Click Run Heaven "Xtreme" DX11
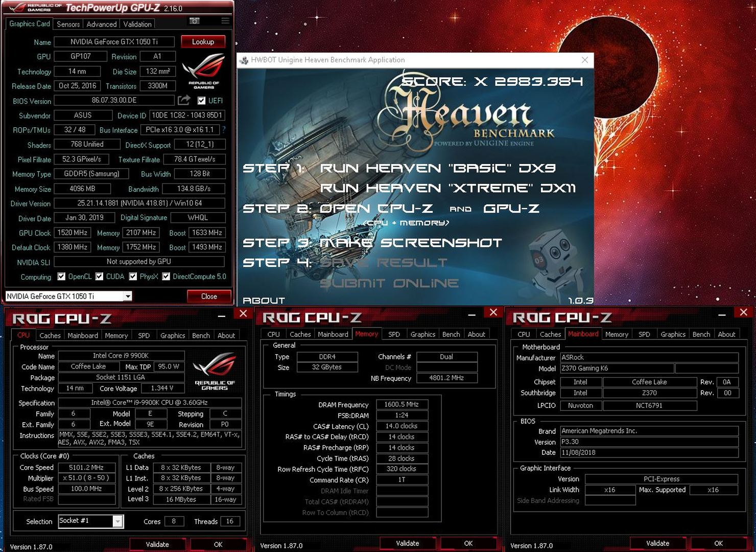756x552 pixels. click(x=447, y=188)
